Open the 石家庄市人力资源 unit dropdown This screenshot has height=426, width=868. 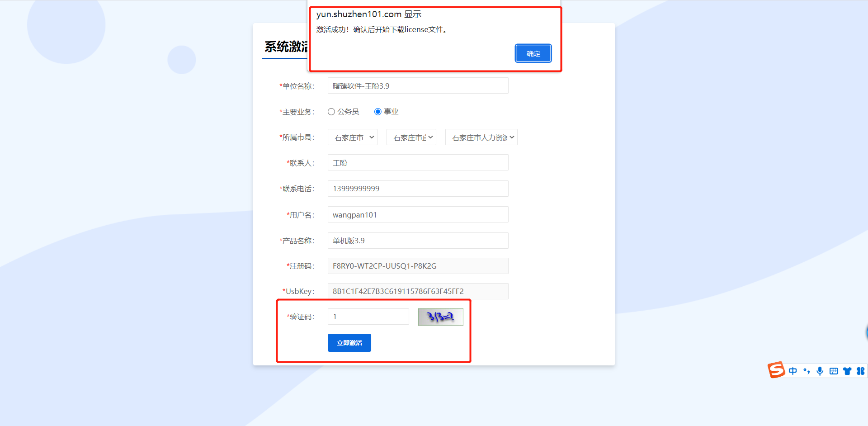481,137
